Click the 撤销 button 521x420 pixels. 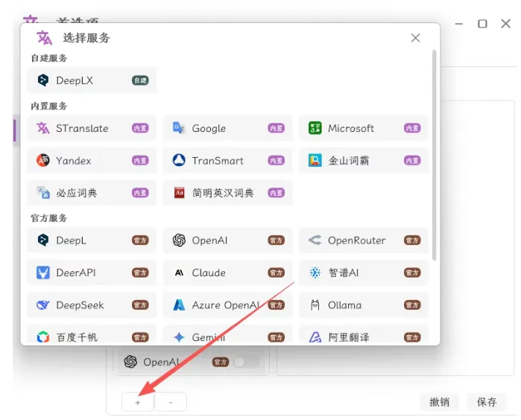coord(439,402)
